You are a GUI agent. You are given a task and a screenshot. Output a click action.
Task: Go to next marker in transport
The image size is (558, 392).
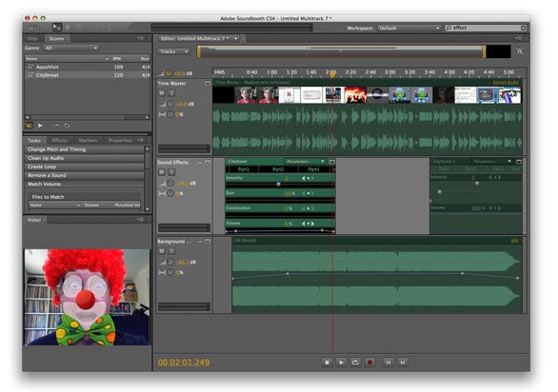click(x=402, y=363)
